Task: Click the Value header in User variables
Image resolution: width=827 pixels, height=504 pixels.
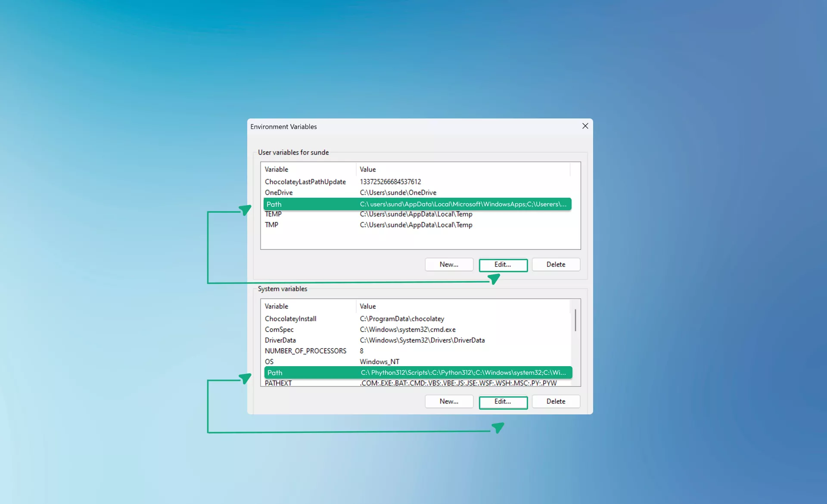Action: point(463,169)
